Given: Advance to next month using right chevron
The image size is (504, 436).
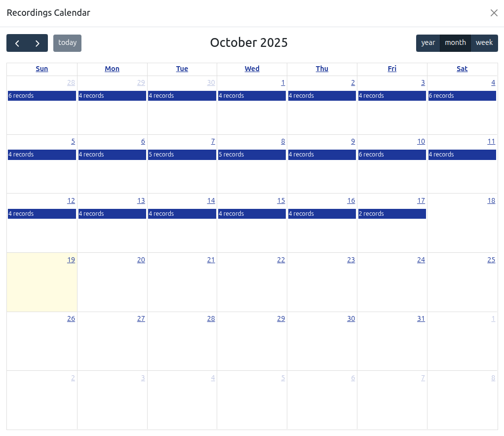Looking at the screenshot, I should click(38, 43).
